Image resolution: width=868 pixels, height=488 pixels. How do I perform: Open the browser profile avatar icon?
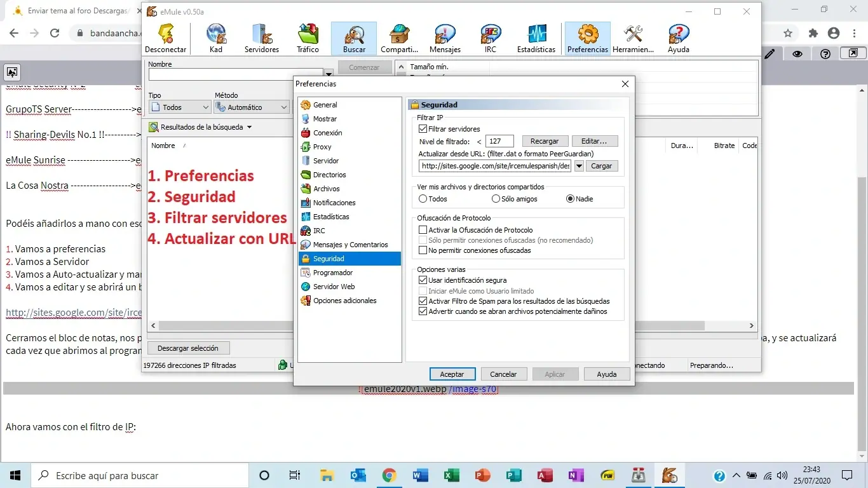(834, 34)
